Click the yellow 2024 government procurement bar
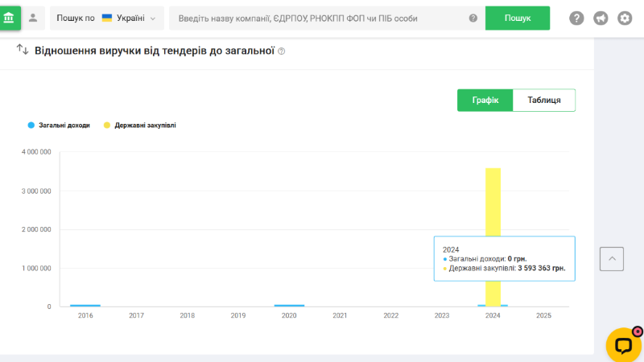Image resolution: width=644 pixels, height=362 pixels. pos(493,209)
